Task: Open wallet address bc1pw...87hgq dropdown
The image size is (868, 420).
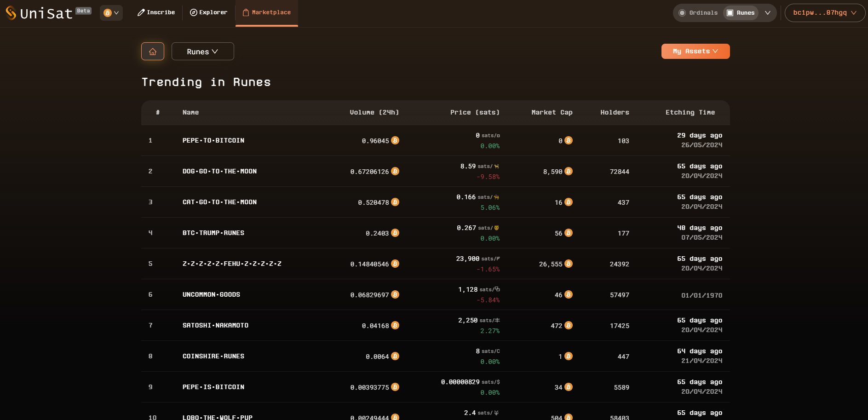Action: coord(825,13)
